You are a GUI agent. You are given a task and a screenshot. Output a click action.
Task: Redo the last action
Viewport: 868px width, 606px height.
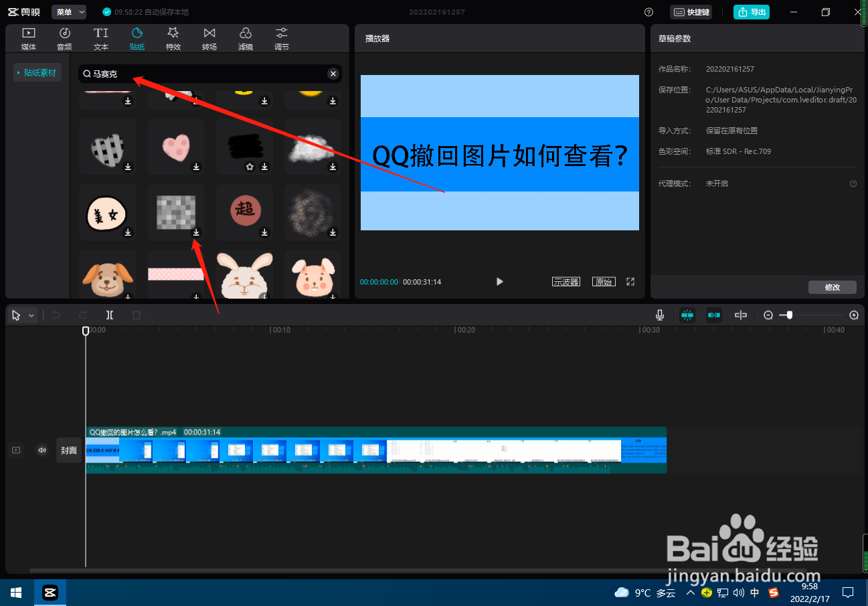[83, 315]
